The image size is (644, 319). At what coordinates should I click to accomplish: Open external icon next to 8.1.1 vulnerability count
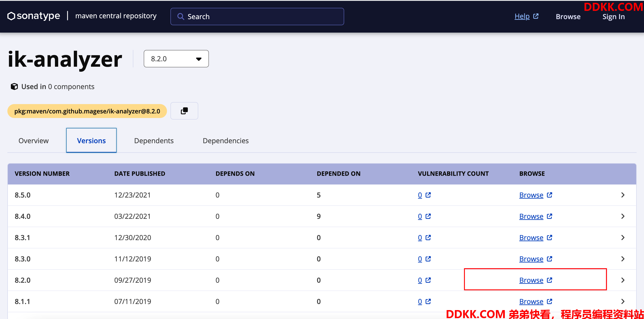pos(428,301)
